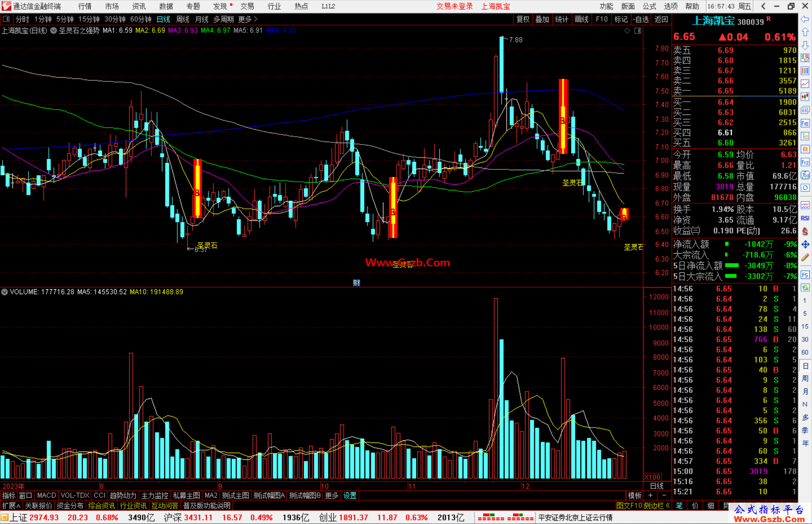This screenshot has height=524, width=812.
Task: Switch to the CCI indicator tab
Action: [99, 495]
